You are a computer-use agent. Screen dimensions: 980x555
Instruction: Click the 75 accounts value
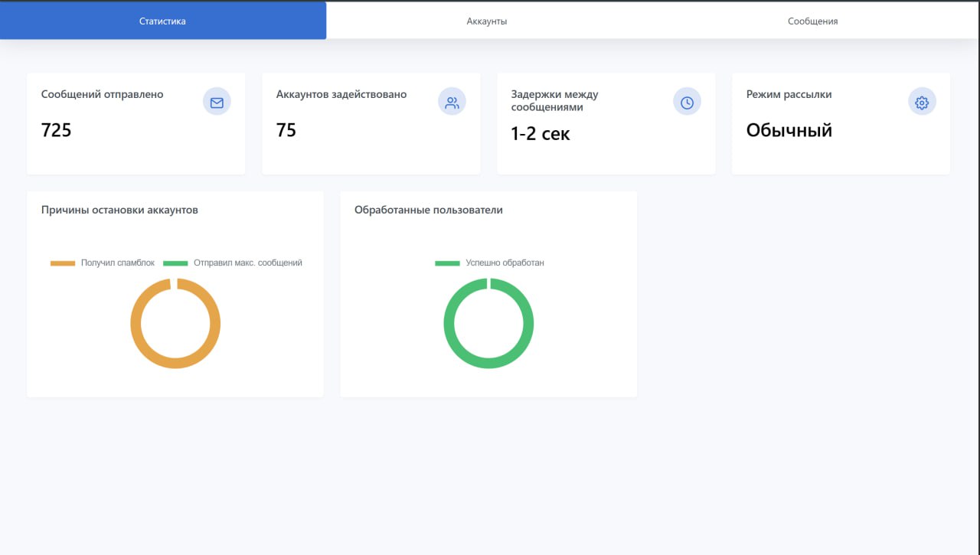tap(286, 130)
